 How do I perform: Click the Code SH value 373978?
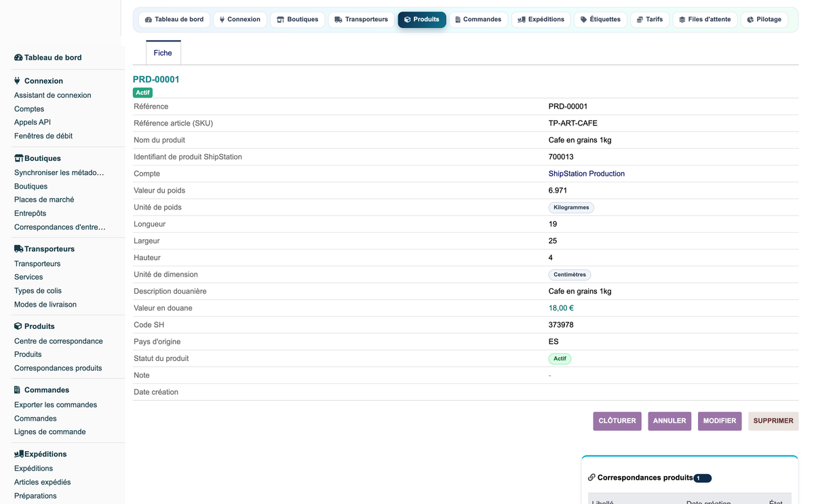pyautogui.click(x=561, y=325)
